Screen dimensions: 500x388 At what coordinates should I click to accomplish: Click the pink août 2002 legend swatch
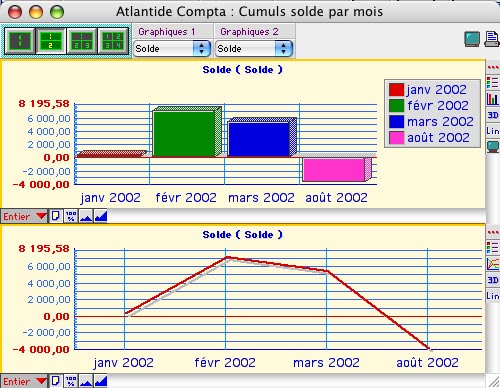click(396, 138)
